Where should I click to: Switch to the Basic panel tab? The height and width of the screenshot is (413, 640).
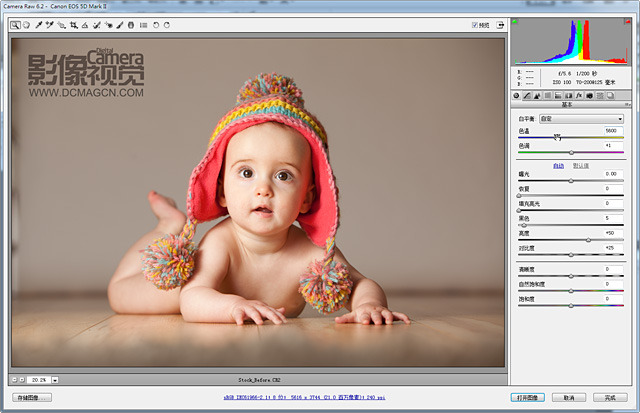point(516,95)
